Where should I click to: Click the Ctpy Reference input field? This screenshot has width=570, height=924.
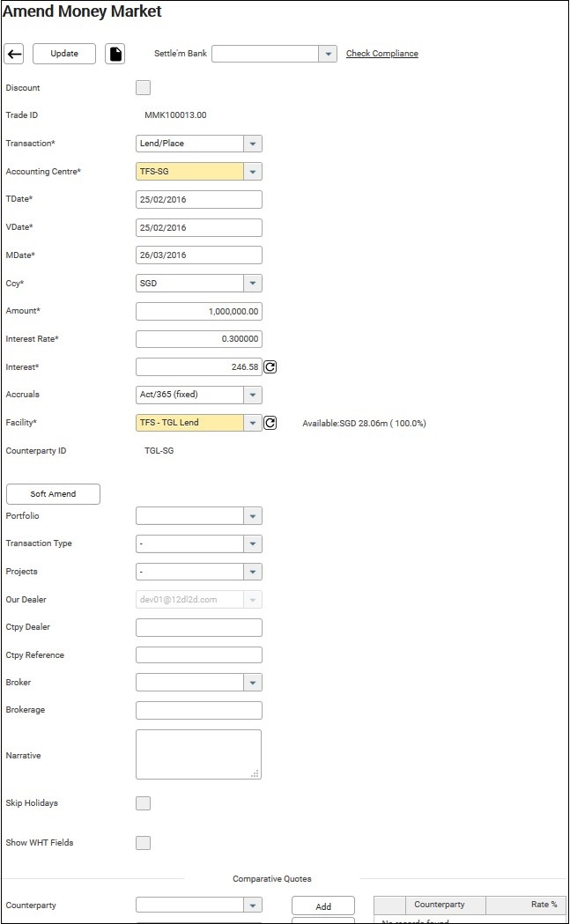tap(199, 655)
